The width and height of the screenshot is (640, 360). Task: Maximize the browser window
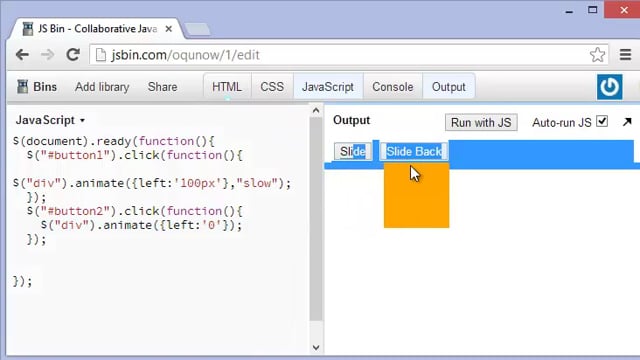pyautogui.click(x=592, y=10)
